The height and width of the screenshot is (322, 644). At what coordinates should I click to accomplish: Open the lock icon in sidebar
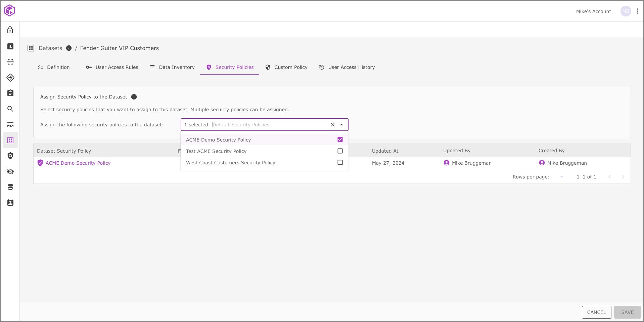[10, 30]
